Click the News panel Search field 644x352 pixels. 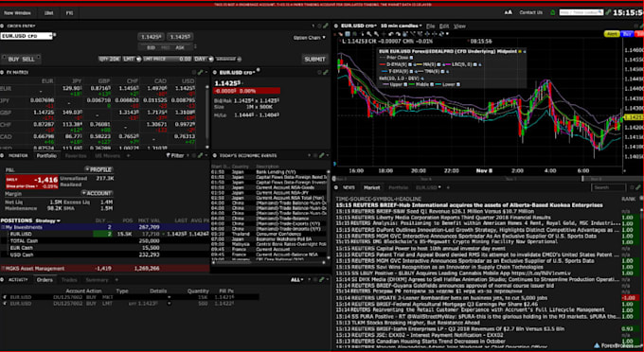(x=609, y=187)
